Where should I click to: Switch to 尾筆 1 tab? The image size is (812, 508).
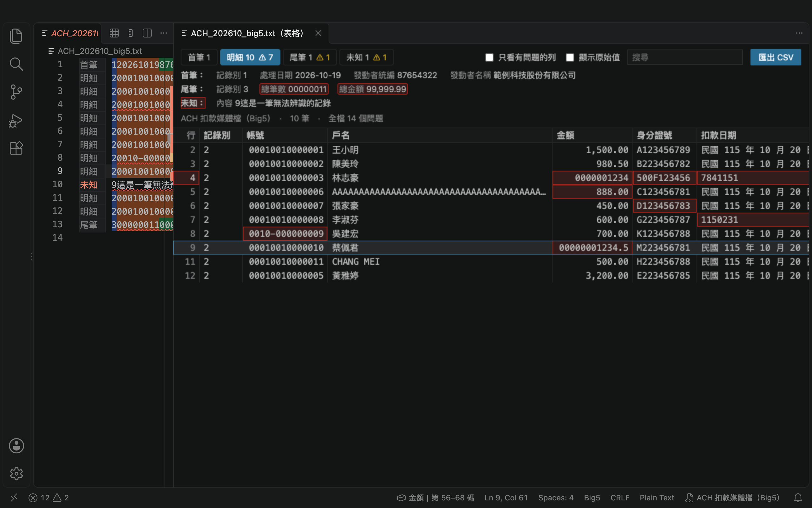click(x=310, y=57)
